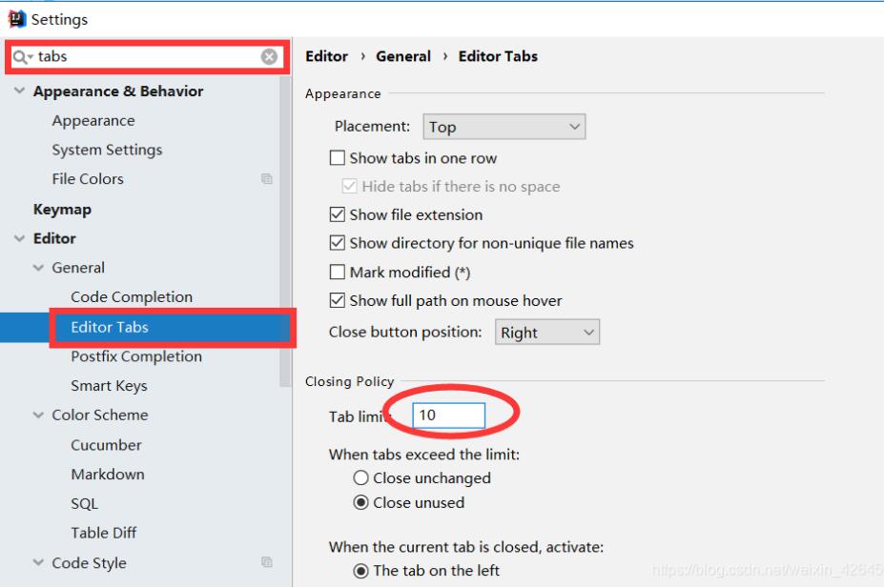Screen dimensions: 884x588
Task: Click the Code Style project-scope icon
Action: [x=267, y=562]
